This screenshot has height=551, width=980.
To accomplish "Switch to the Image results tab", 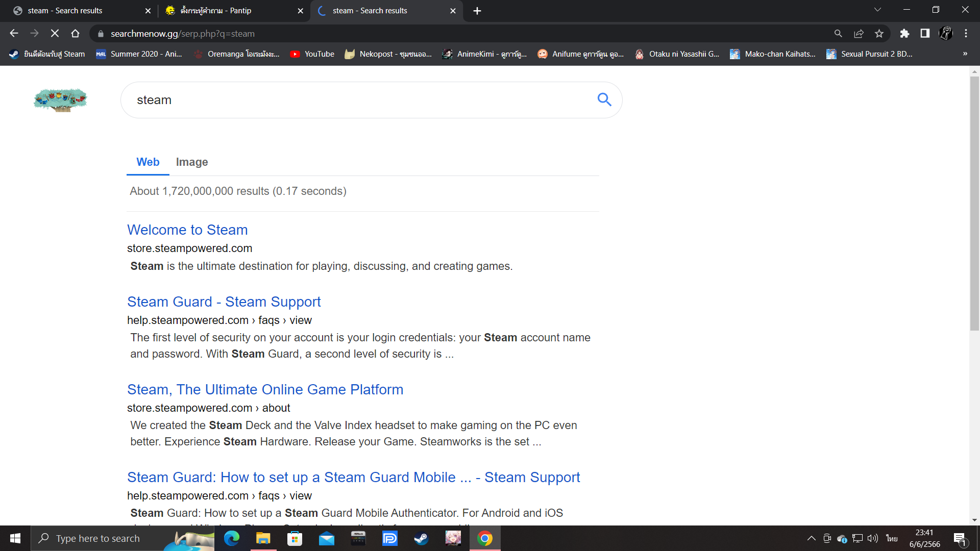I will (x=192, y=162).
